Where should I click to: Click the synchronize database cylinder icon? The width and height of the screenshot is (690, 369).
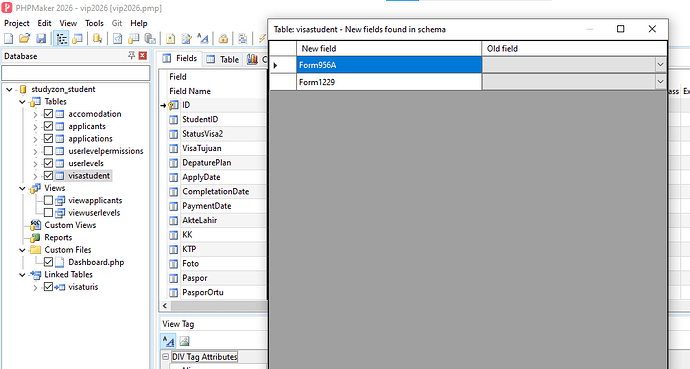97,39
